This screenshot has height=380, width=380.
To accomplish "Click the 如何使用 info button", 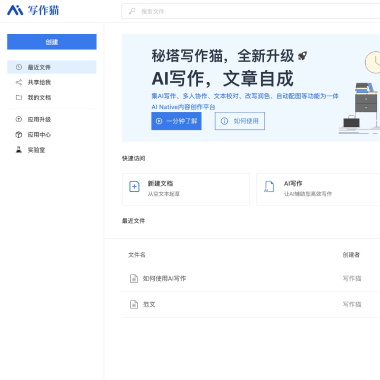I will point(240,121).
